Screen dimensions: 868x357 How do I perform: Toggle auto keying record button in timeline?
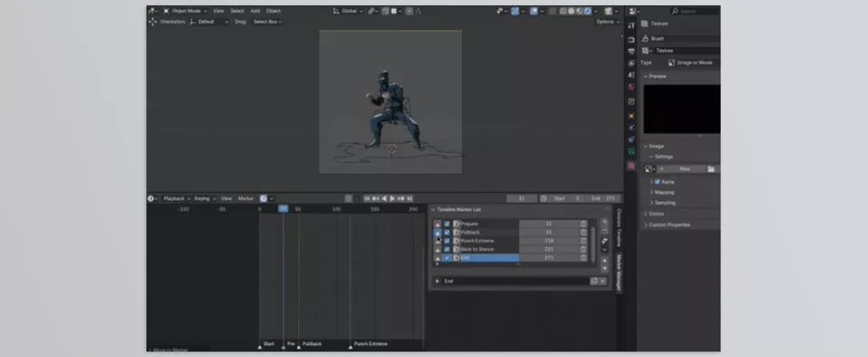tap(348, 198)
